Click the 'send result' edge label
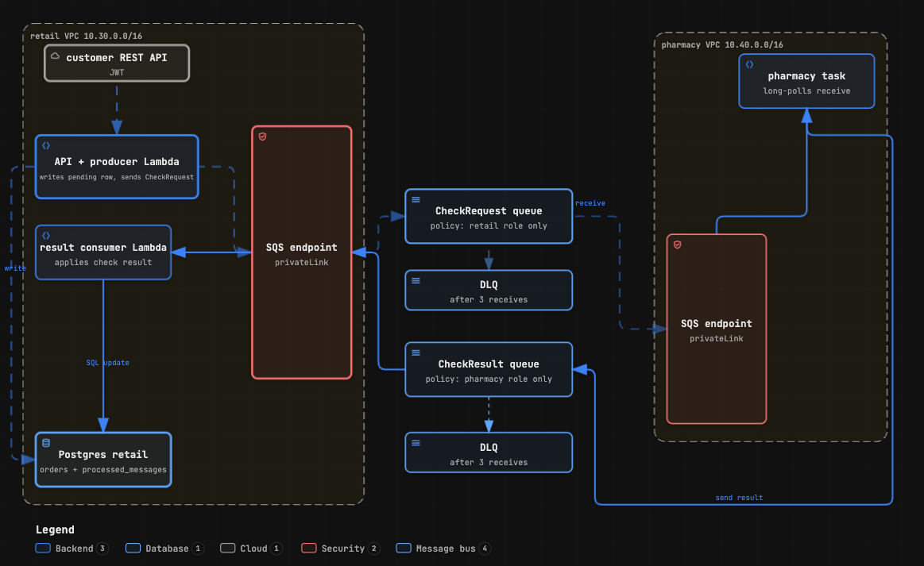The width and height of the screenshot is (924, 566). click(x=739, y=498)
